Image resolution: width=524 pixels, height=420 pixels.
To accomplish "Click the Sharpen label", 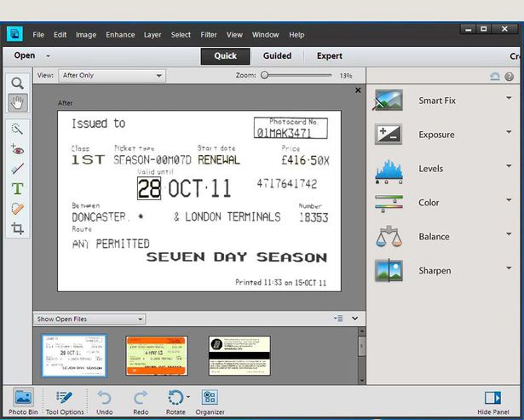I will [435, 271].
